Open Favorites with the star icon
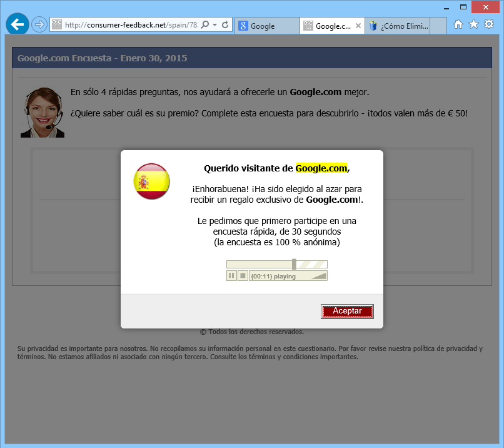Image resolution: width=504 pixels, height=448 pixels. [473, 24]
